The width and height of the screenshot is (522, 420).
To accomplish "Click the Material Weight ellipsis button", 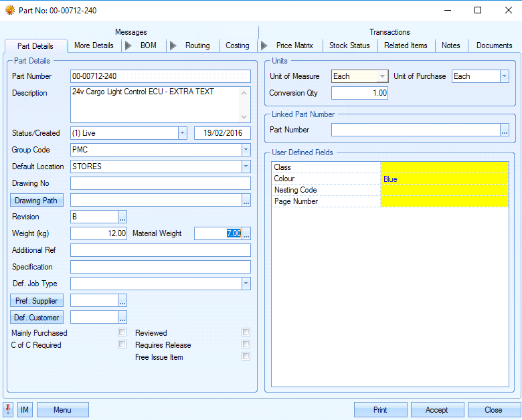I will pyautogui.click(x=246, y=233).
